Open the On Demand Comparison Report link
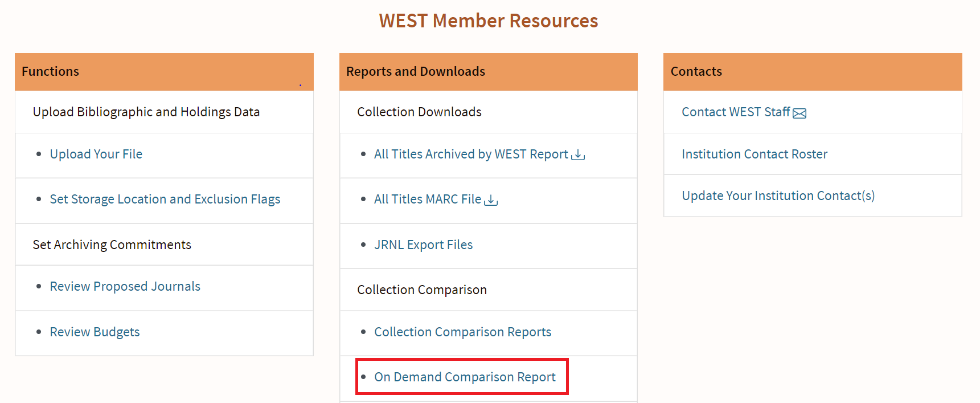The width and height of the screenshot is (980, 403). coord(465,377)
